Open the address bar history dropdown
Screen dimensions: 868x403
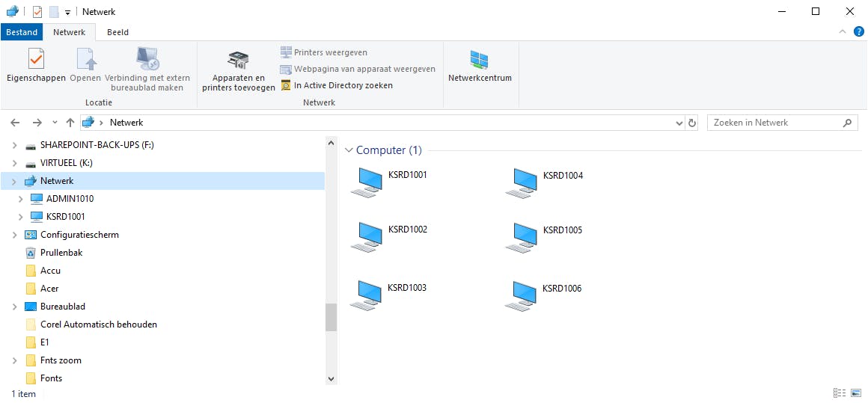tap(679, 123)
